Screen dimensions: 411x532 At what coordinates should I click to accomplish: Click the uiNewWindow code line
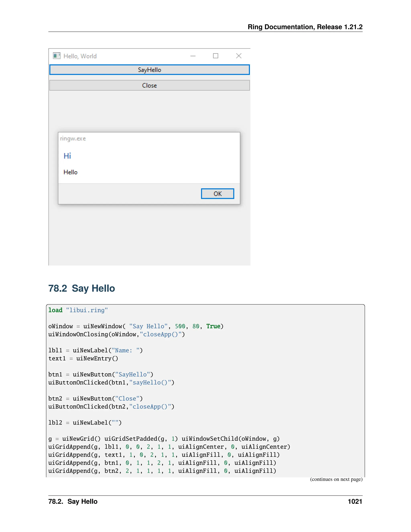pyautogui.click(x=136, y=326)
